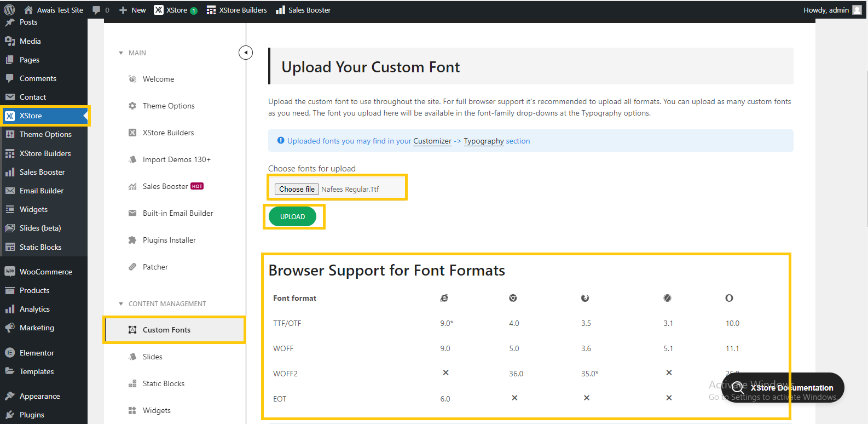
Task: Open Slides in content management panel
Action: (152, 357)
